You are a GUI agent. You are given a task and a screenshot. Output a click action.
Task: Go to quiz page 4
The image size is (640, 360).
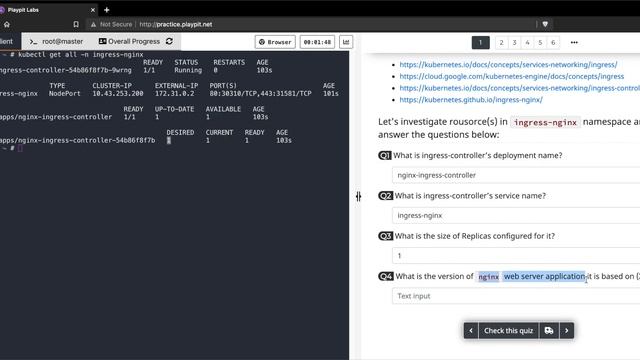[x=527, y=42]
